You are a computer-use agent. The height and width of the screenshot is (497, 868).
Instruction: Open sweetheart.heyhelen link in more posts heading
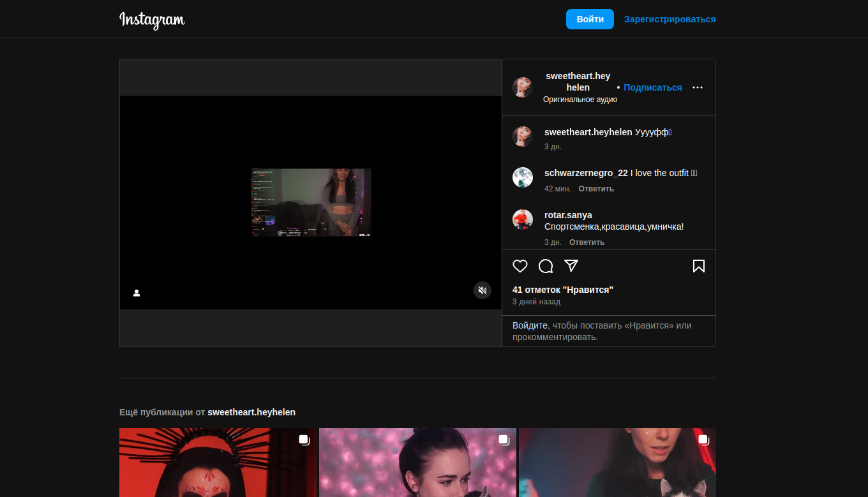251,412
